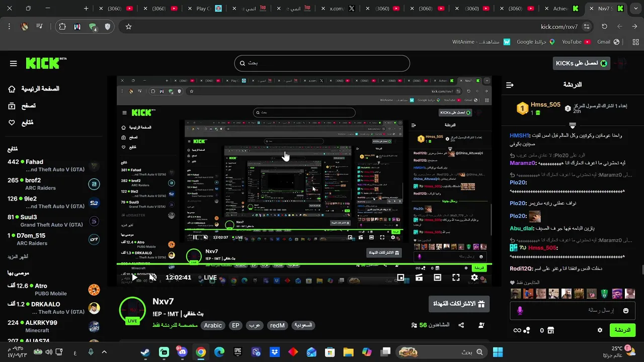Open the Kick hamburger menu
The image size is (644, 362).
(14, 63)
